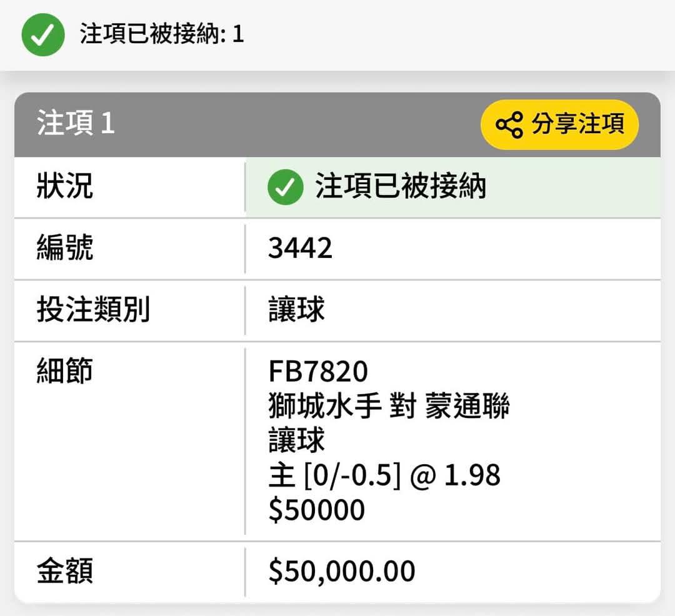Click the total amount $50,000.00
Screen dimensions: 675x616
(342, 572)
